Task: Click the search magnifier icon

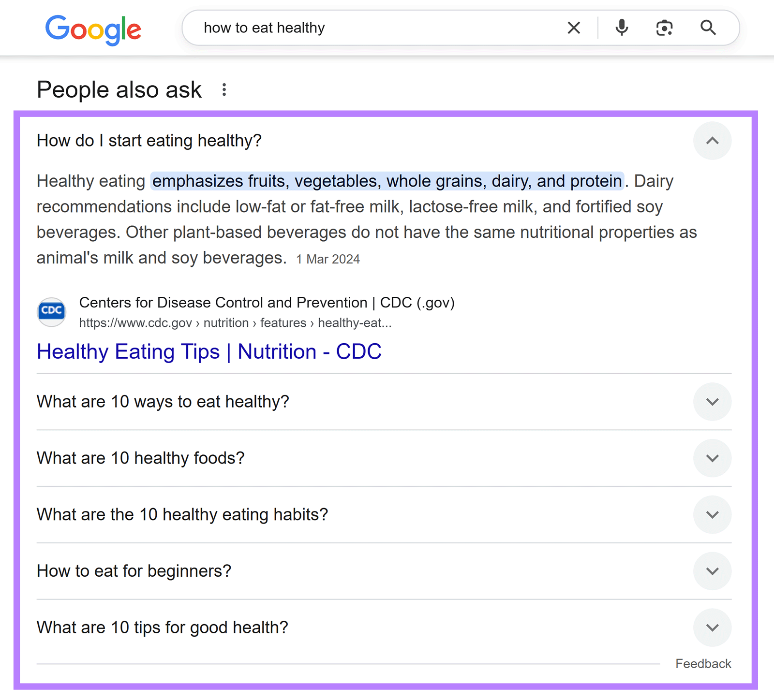Action: pos(708,28)
